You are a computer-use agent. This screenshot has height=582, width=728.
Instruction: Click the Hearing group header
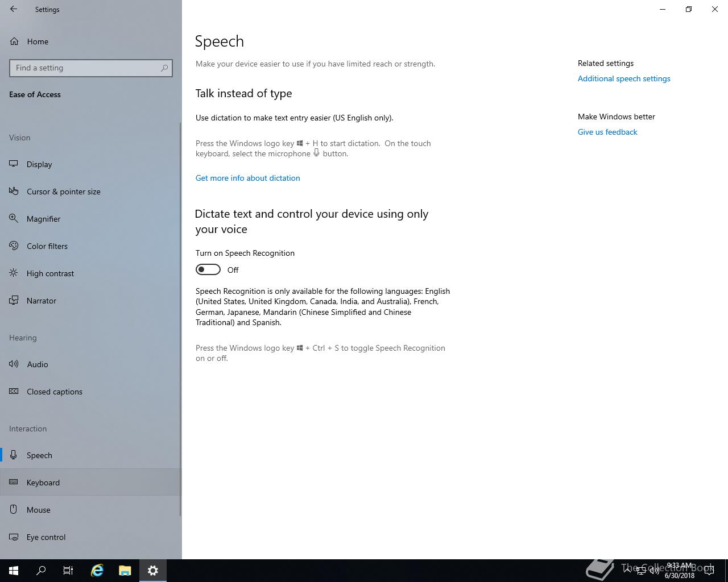click(23, 338)
